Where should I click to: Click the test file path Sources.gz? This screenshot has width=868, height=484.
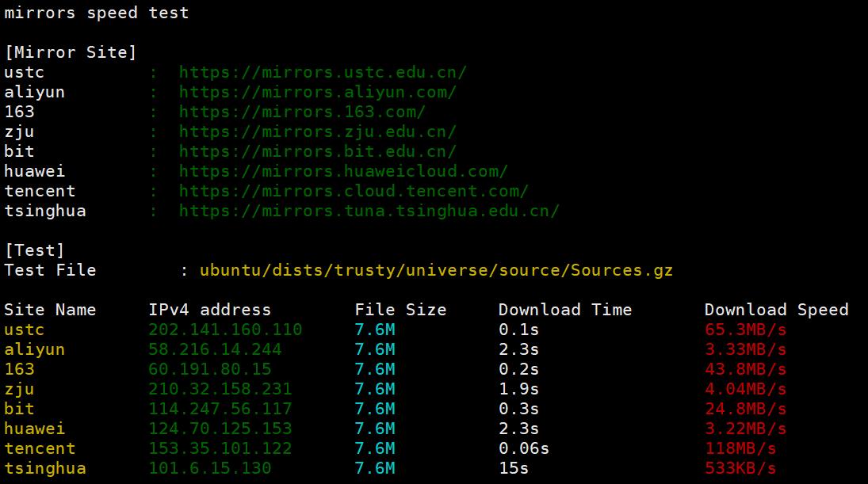tap(436, 270)
